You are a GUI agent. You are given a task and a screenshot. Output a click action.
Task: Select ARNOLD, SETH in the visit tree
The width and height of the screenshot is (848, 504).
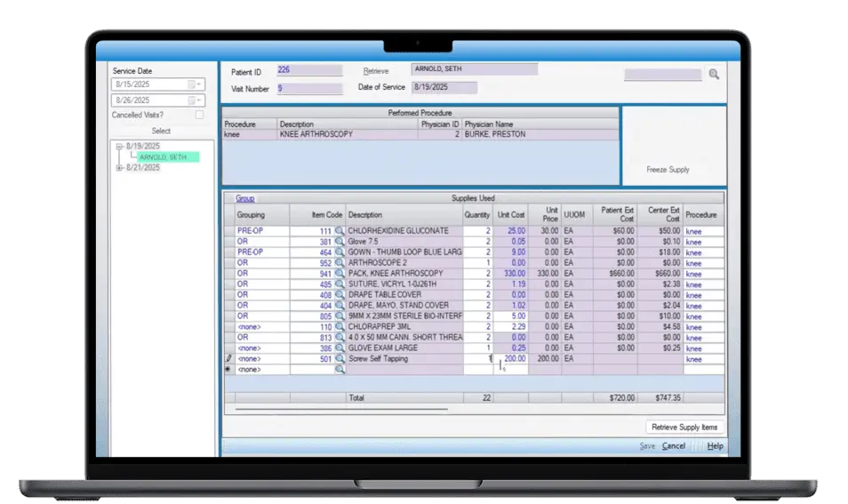tap(168, 156)
